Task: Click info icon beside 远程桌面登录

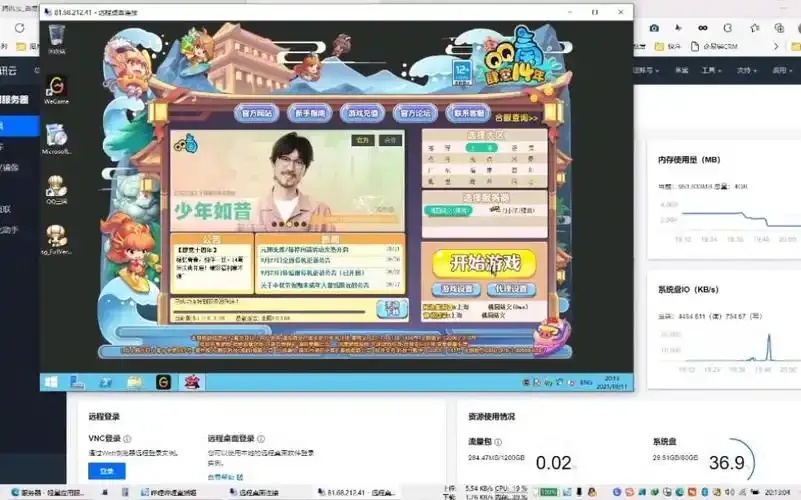Action: coord(261,439)
